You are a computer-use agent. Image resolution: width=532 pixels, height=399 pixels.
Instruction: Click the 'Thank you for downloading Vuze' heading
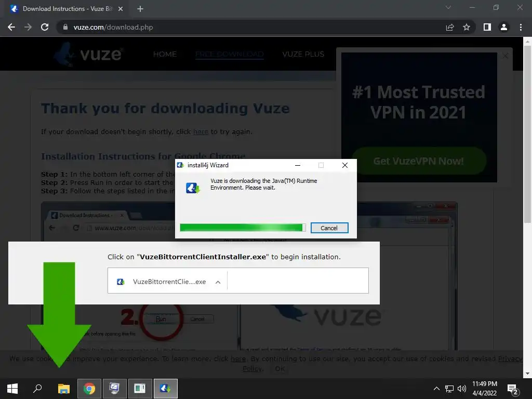(165, 109)
